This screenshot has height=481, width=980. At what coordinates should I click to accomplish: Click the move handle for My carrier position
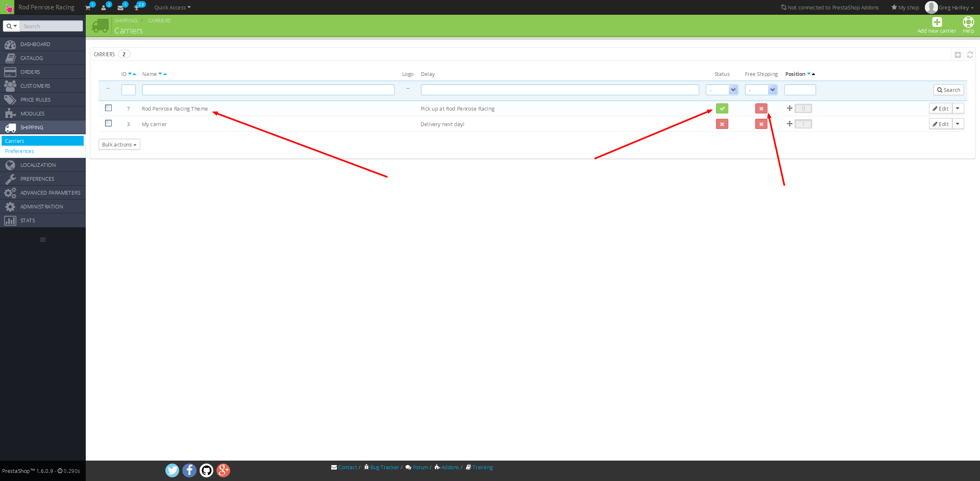point(789,124)
